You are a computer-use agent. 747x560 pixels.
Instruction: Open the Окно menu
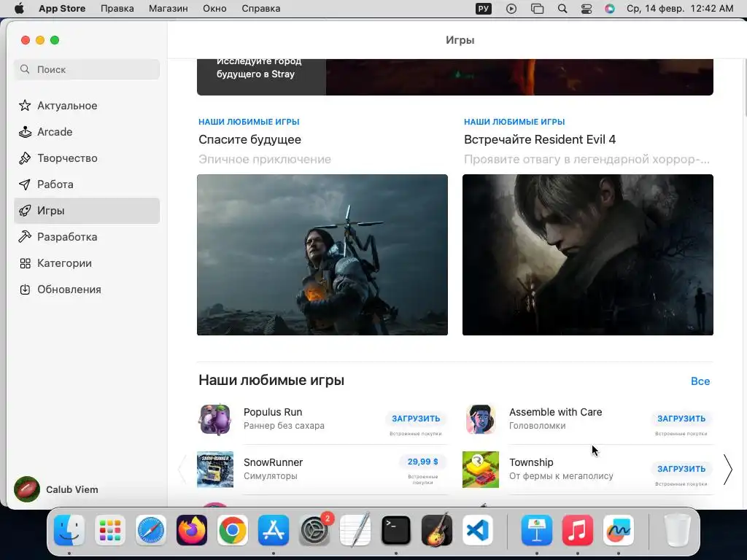point(214,9)
